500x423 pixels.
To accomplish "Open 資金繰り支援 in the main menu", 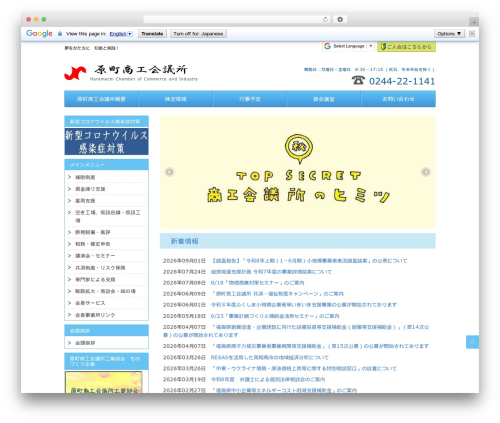I will pyautogui.click(x=90, y=189).
